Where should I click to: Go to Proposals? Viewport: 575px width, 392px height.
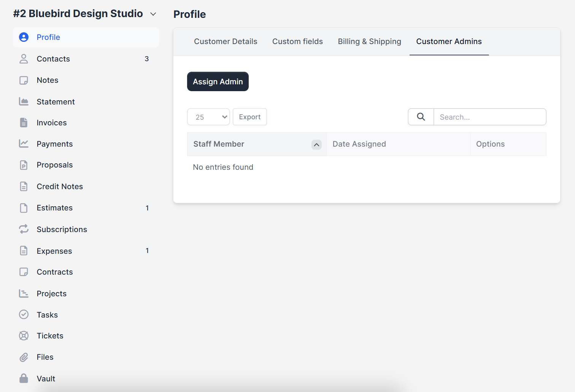(86, 165)
